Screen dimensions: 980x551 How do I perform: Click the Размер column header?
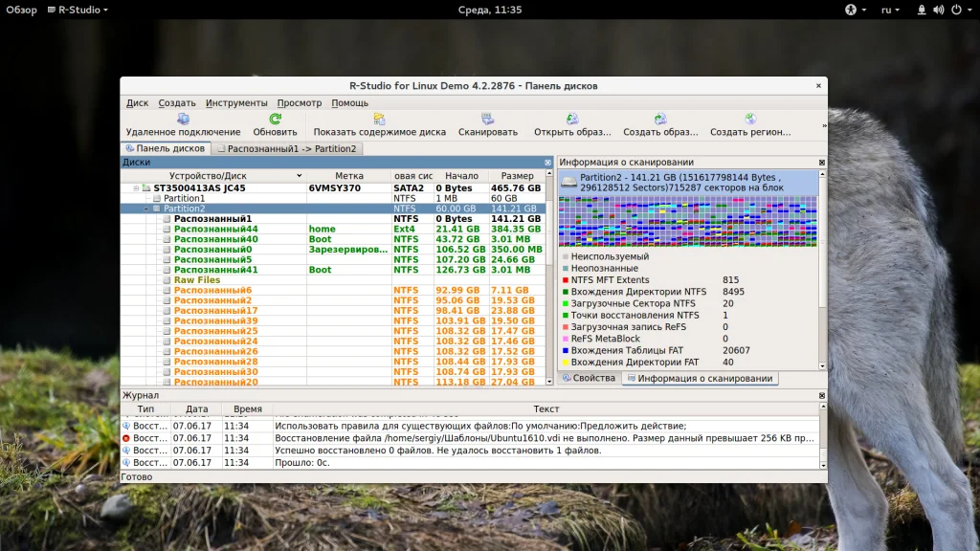517,176
